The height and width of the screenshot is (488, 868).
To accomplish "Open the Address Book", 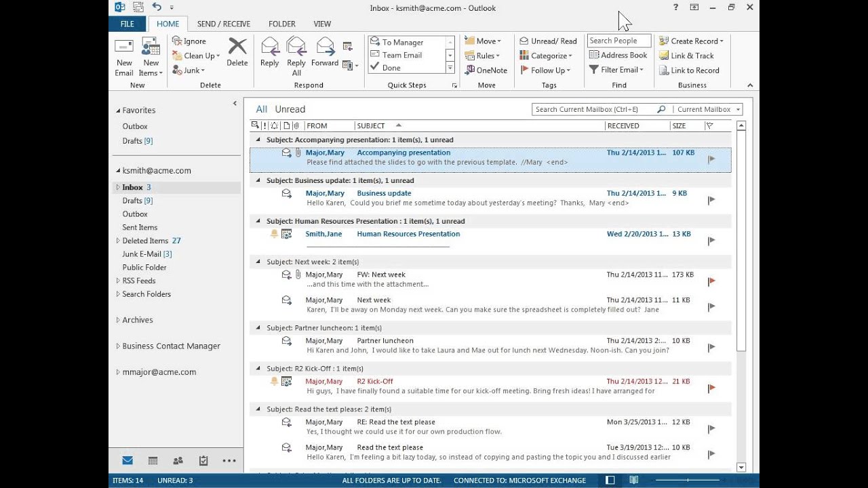I will click(618, 55).
